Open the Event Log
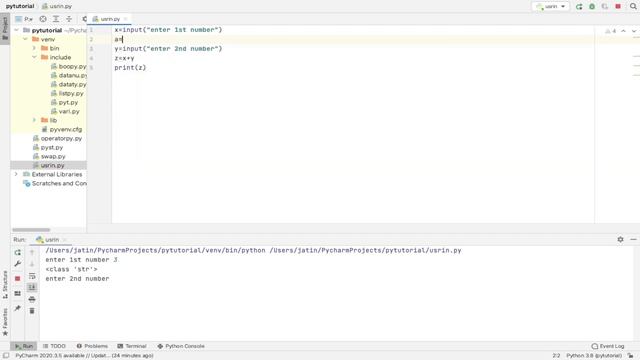 pos(608,346)
